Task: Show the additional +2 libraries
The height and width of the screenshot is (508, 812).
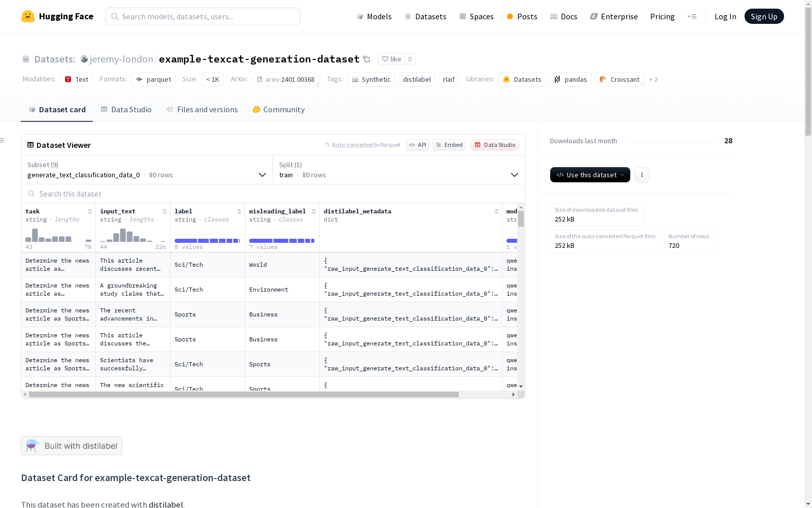Action: click(653, 79)
